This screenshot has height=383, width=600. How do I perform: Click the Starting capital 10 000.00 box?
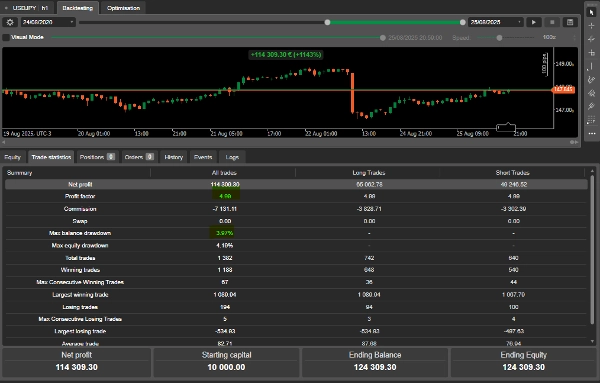click(x=226, y=362)
